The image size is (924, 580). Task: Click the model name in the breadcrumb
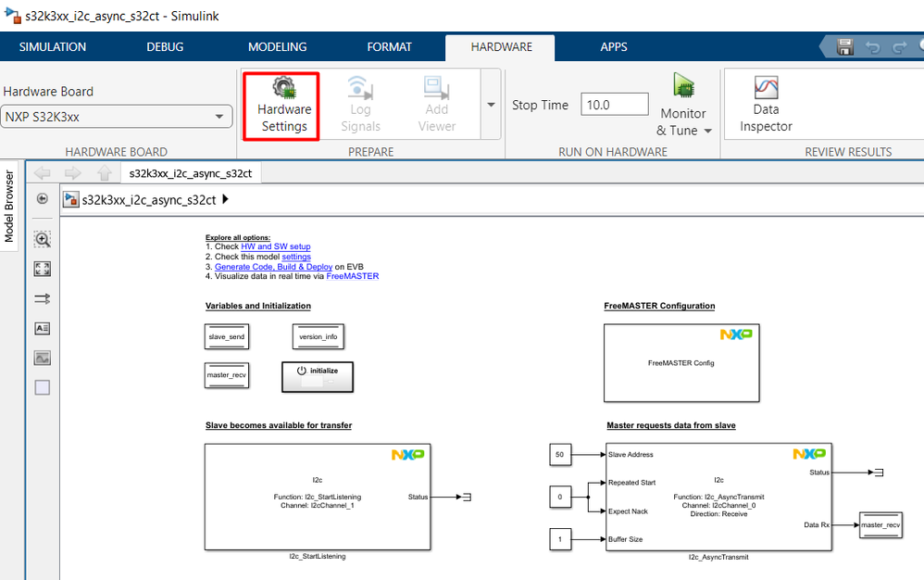(149, 200)
